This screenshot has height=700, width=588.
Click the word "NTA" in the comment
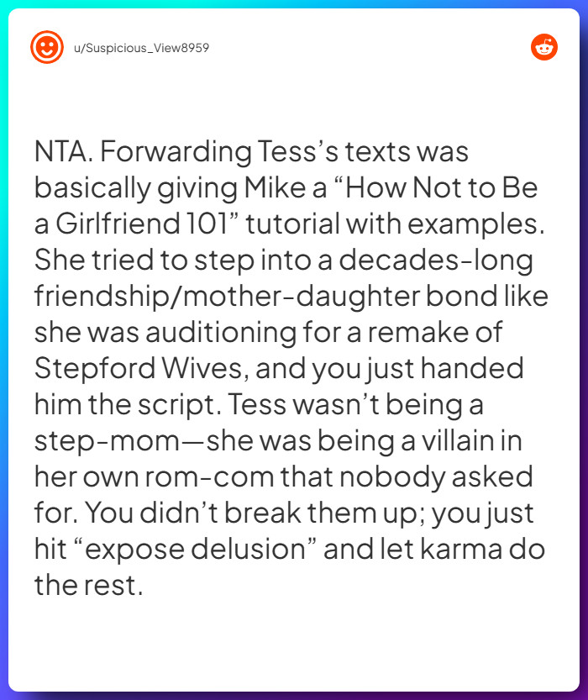click(60, 151)
